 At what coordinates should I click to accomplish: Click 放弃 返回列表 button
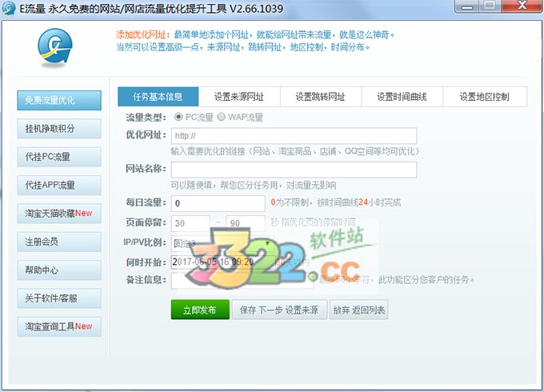358,310
